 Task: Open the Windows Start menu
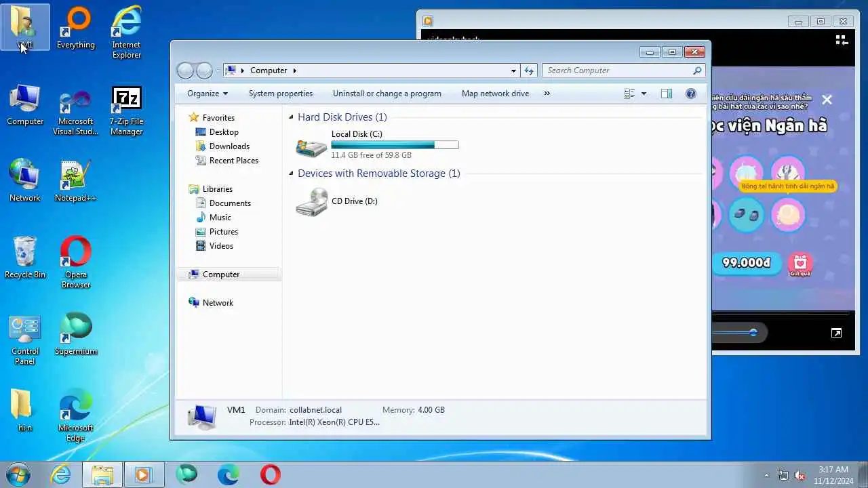click(x=18, y=474)
